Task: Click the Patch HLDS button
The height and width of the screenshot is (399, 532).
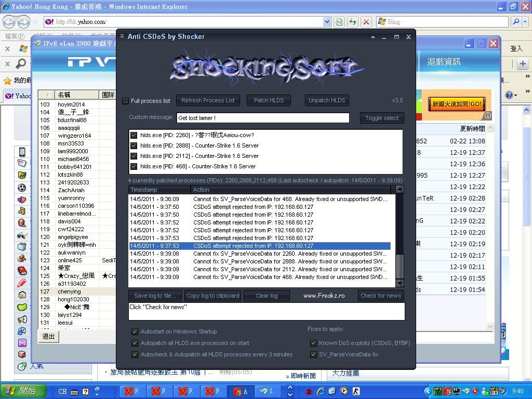Action: (x=269, y=100)
